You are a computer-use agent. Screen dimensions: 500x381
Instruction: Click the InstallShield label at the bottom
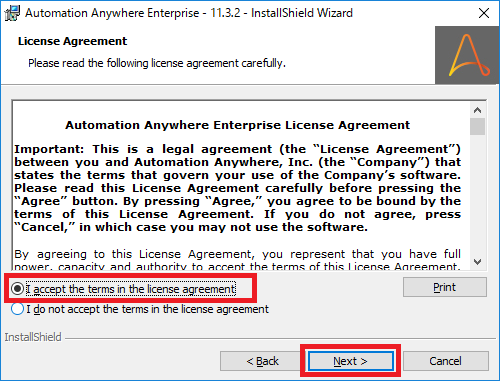33,337
